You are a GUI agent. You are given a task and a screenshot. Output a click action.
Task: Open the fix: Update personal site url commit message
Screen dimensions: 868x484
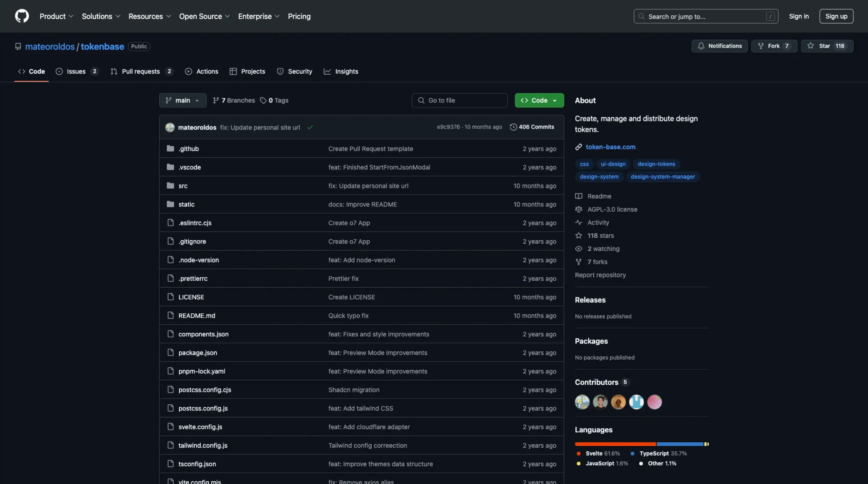point(260,128)
